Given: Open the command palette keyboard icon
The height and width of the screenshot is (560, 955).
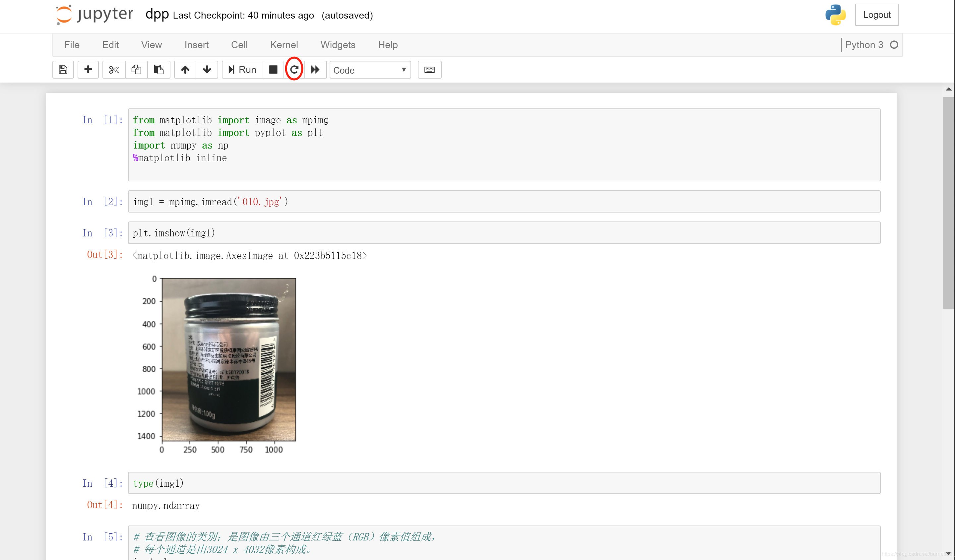Looking at the screenshot, I should click(x=429, y=70).
